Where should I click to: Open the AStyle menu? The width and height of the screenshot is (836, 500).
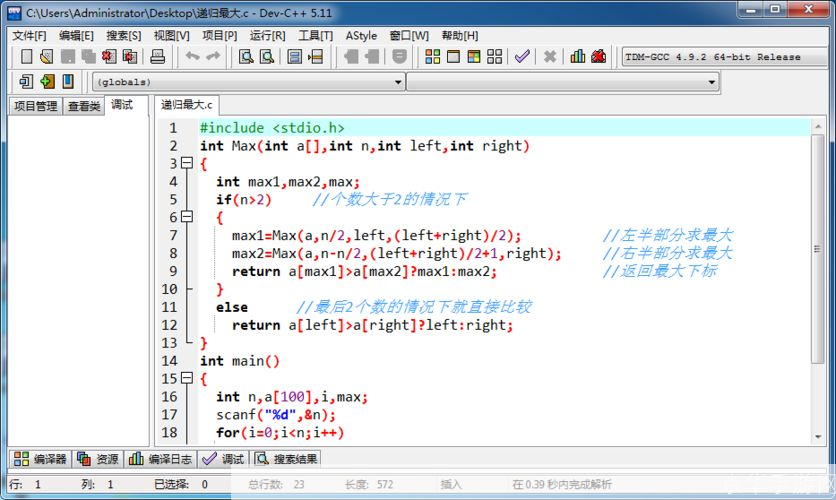click(x=361, y=36)
